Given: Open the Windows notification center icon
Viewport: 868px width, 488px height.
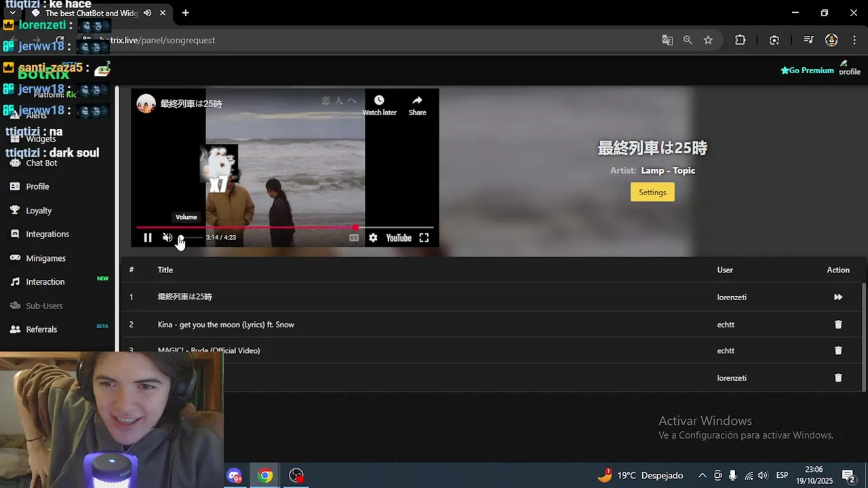Looking at the screenshot, I should pyautogui.click(x=848, y=476).
